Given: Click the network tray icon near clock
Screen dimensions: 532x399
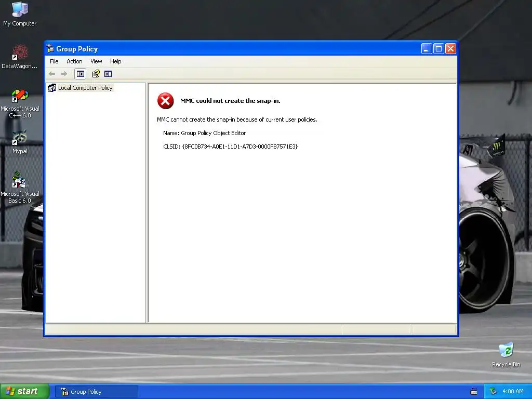Looking at the screenshot, I should click(x=494, y=391).
